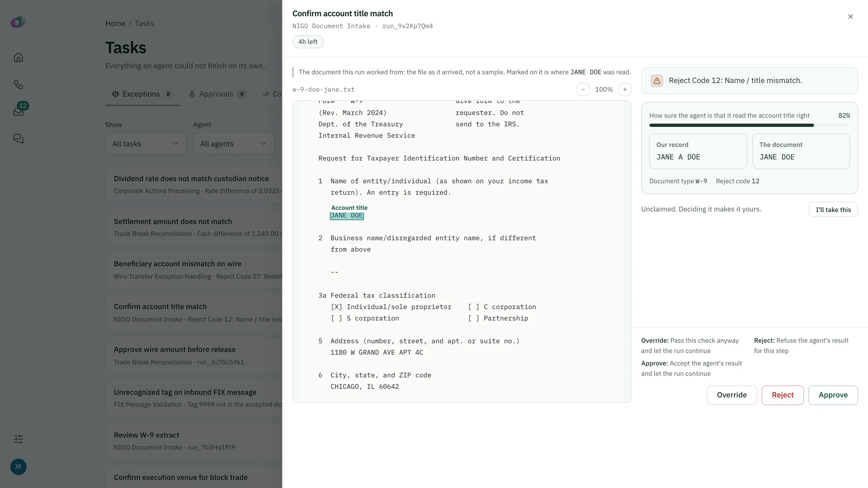Click the 4h left time badge
This screenshot has width=868, height=488.
pos(308,42)
